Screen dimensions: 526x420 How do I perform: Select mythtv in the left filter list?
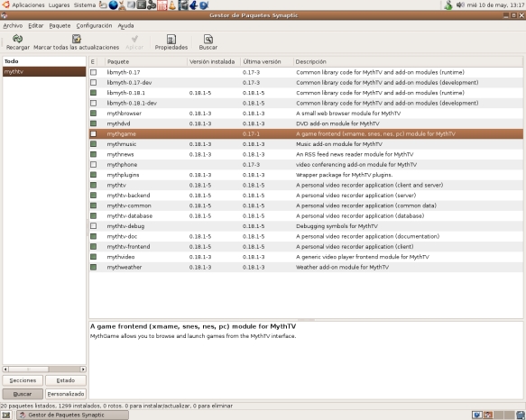tap(44, 71)
